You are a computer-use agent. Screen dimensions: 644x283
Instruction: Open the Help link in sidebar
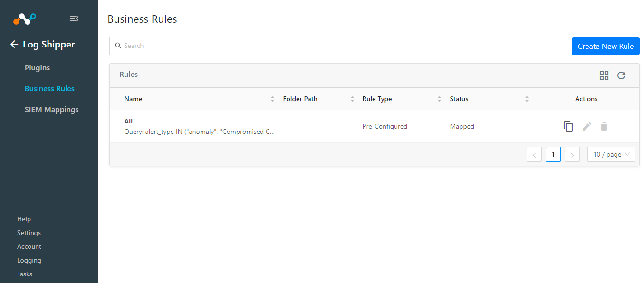click(x=24, y=218)
